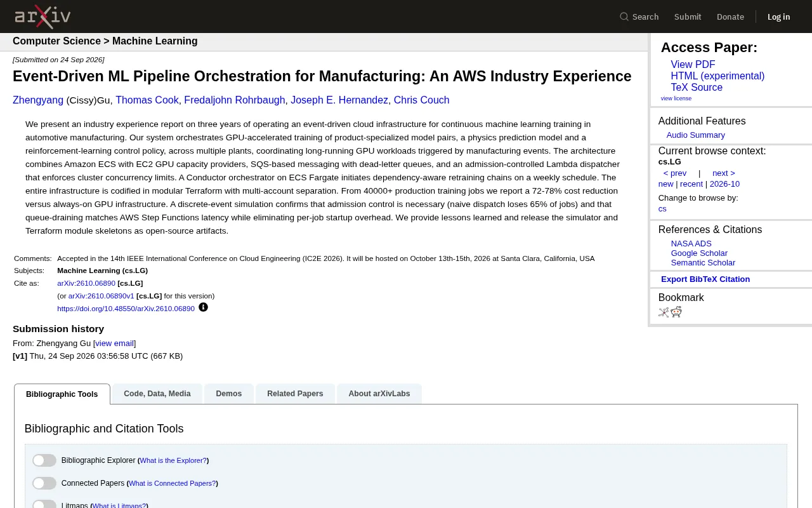The width and height of the screenshot is (812, 508).
Task: Change browse context to cs
Action: (x=662, y=209)
